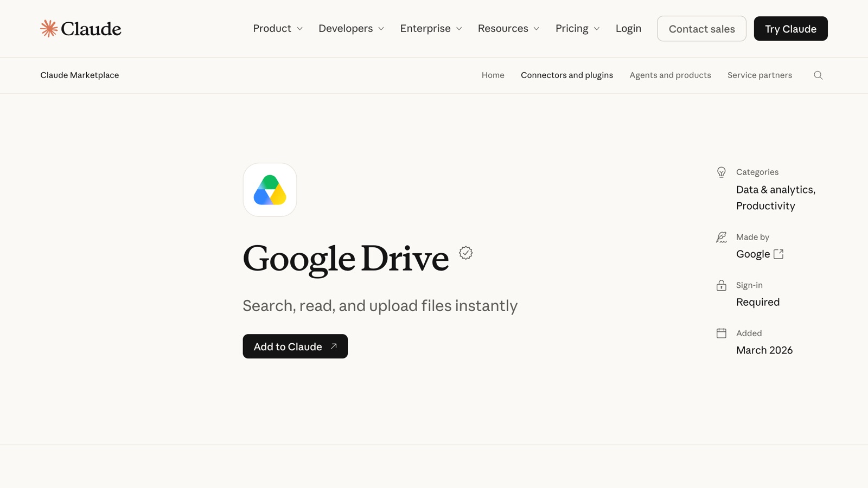Click the "March 2026" added date
868x488 pixels.
pos(764,350)
